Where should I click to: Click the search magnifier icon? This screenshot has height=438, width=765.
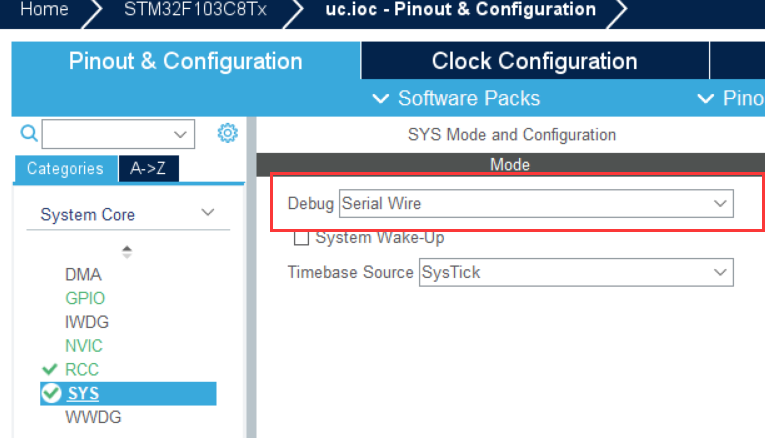[29, 133]
